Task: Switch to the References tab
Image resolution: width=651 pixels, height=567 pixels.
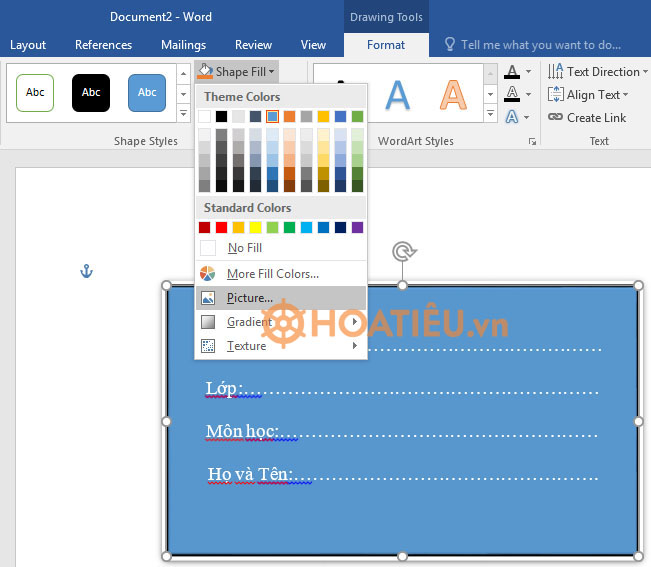Action: coord(103,45)
